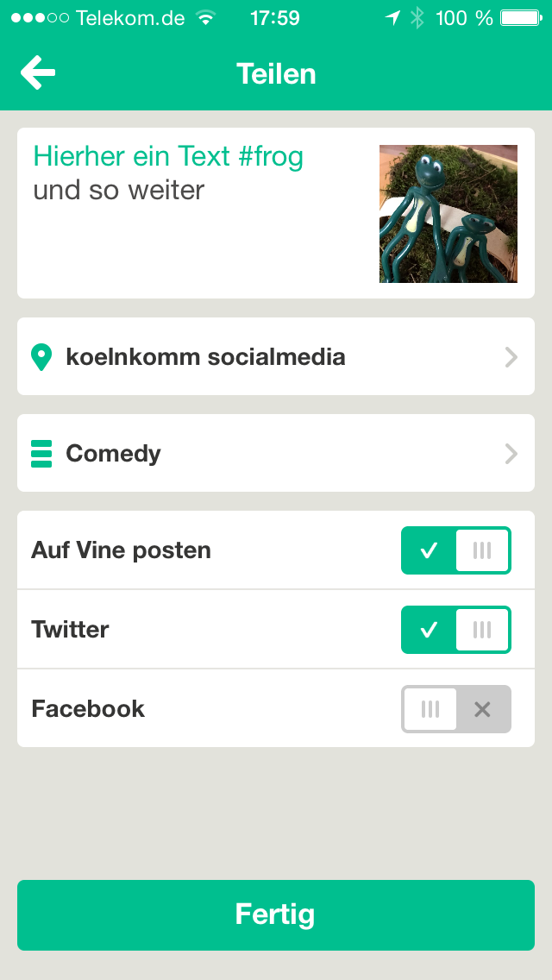The width and height of the screenshot is (552, 980).
Task: Tap the #frog hashtag text
Action: click(x=271, y=156)
